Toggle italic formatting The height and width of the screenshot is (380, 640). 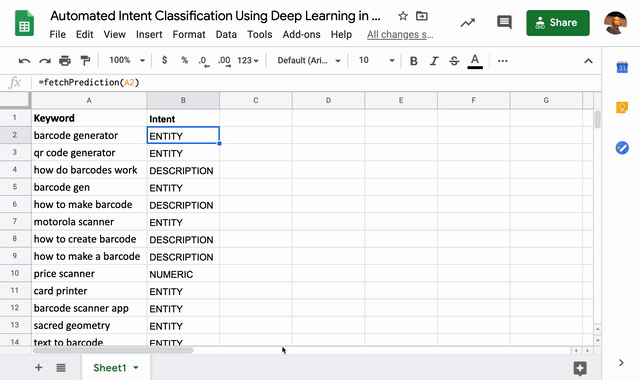(433, 61)
